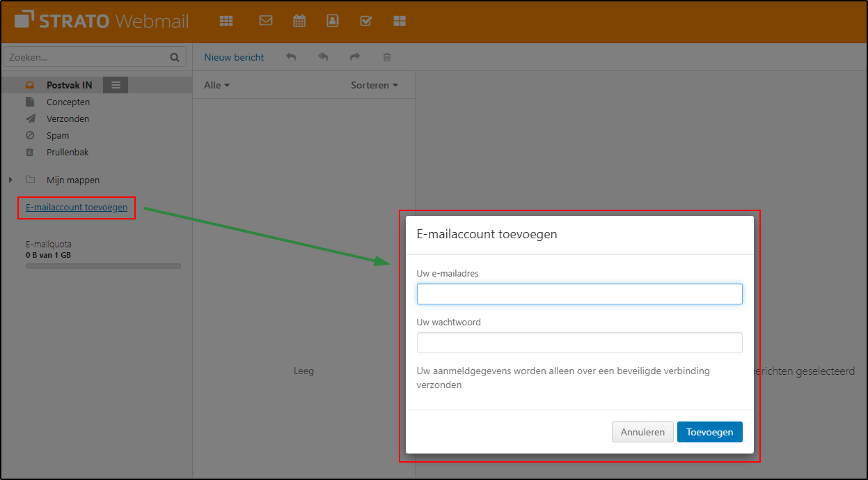Open the Concepten folder
This screenshot has width=868, height=480.
(x=68, y=102)
